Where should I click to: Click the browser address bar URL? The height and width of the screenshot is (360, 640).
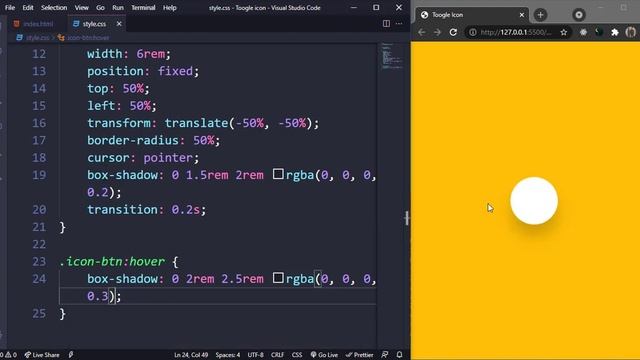[x=516, y=32]
